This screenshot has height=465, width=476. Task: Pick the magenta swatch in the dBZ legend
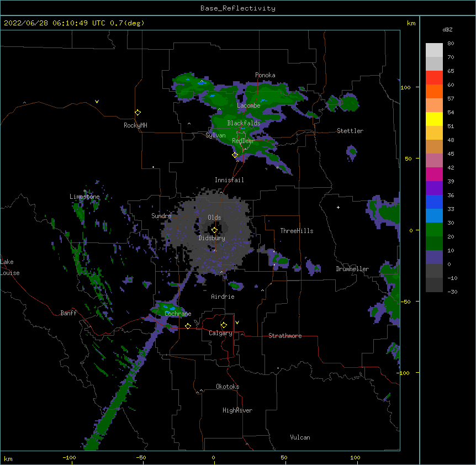[x=434, y=174]
